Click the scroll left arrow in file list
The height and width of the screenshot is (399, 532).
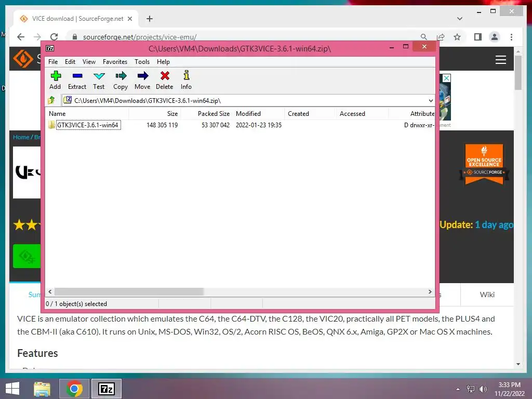coord(50,292)
